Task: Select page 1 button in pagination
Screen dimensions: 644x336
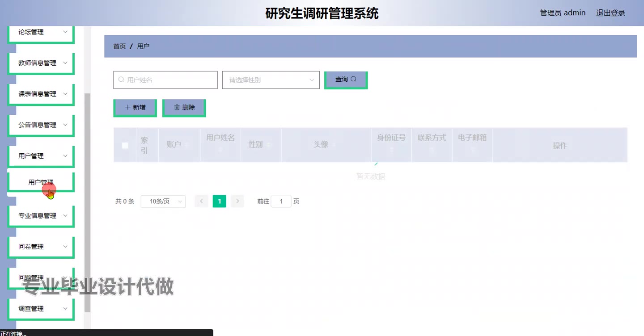Action: point(219,202)
